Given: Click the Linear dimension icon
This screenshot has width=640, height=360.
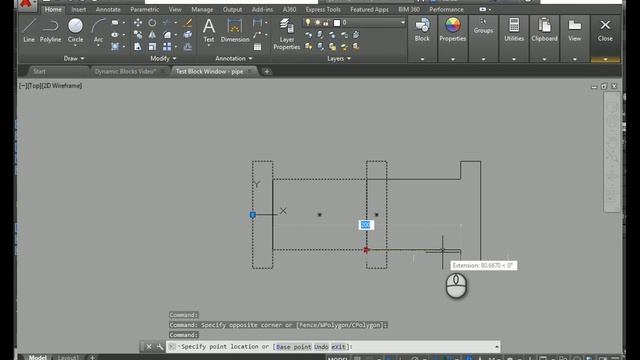Looking at the screenshot, I should 257,23.
